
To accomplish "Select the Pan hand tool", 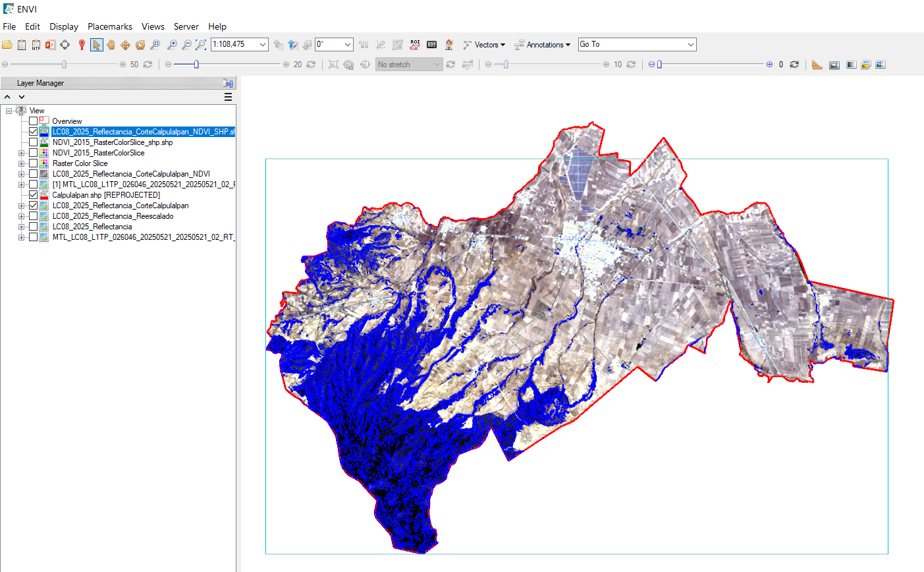I will tap(111, 45).
